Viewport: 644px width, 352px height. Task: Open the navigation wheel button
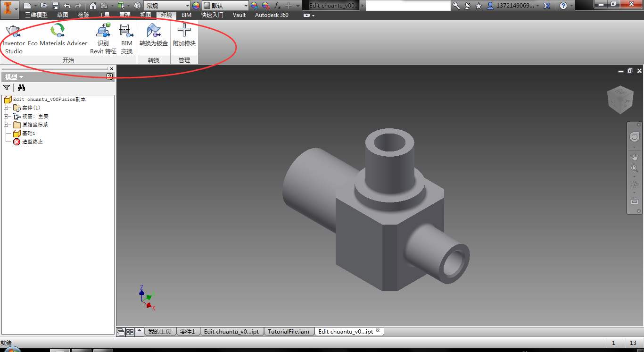click(634, 137)
